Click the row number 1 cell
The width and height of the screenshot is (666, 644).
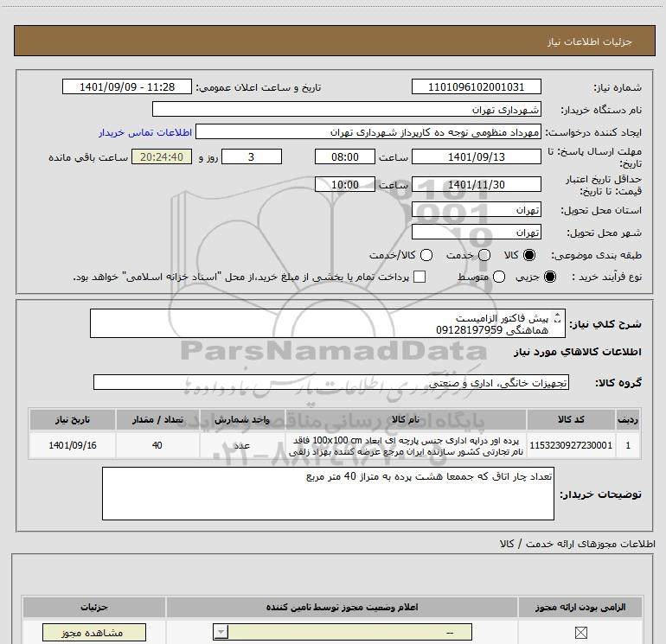[x=628, y=445]
